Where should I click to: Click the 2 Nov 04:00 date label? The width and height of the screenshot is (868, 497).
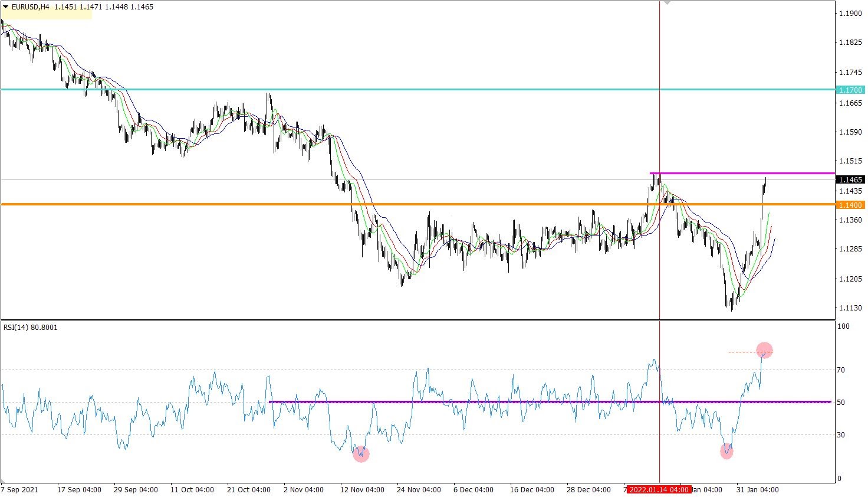[x=304, y=490]
